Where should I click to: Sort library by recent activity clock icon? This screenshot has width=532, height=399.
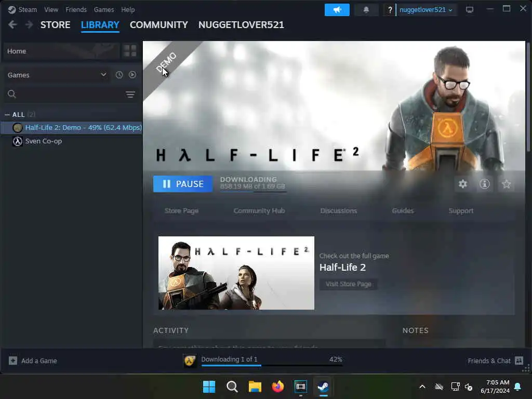[x=119, y=75]
